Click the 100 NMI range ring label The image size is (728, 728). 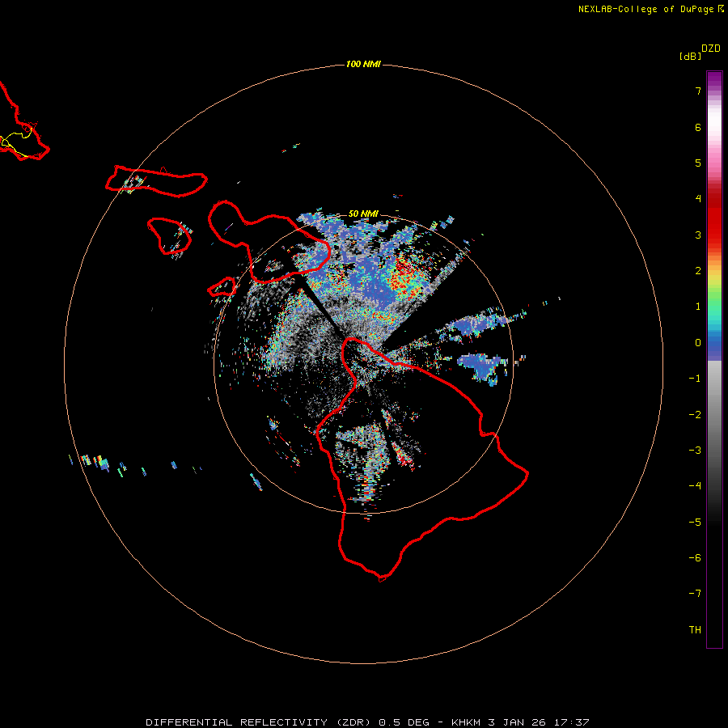(363, 64)
